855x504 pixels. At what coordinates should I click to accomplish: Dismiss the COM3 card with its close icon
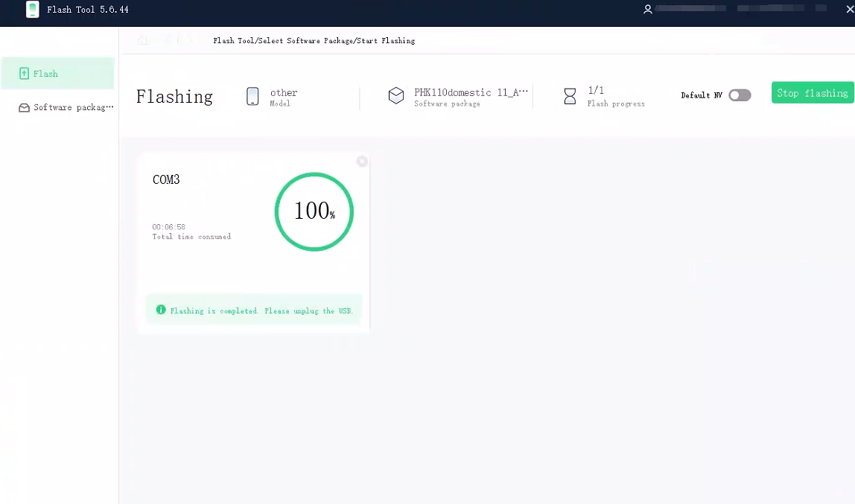(x=362, y=162)
